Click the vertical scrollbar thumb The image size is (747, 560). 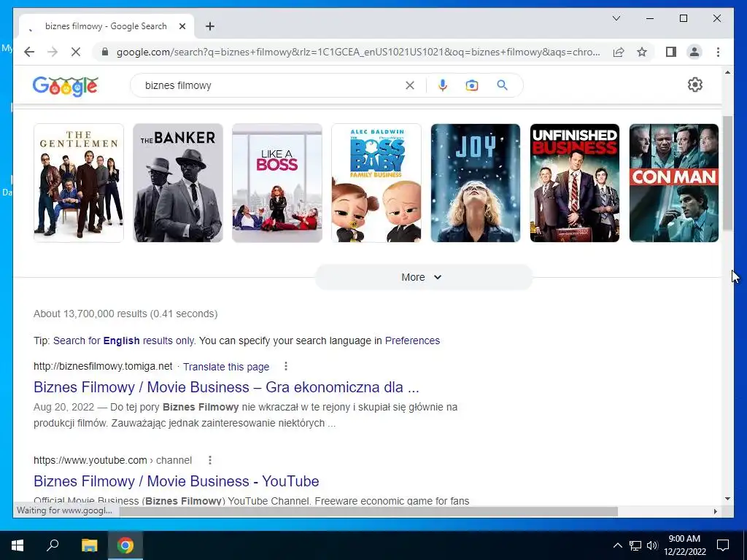point(727,174)
